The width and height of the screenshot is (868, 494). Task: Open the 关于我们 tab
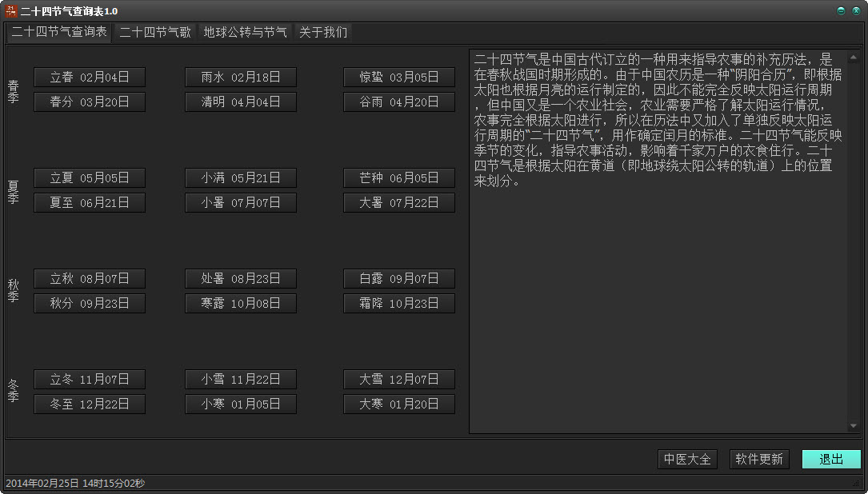pos(322,32)
